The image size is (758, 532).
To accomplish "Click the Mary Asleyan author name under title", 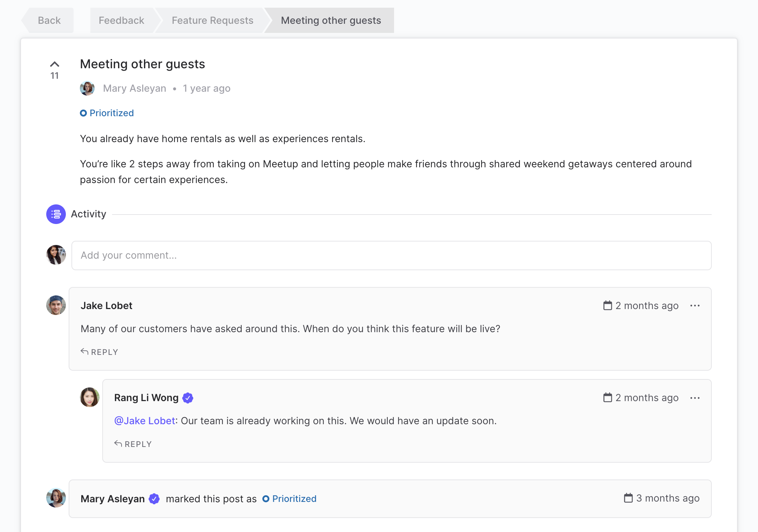I will (x=135, y=88).
